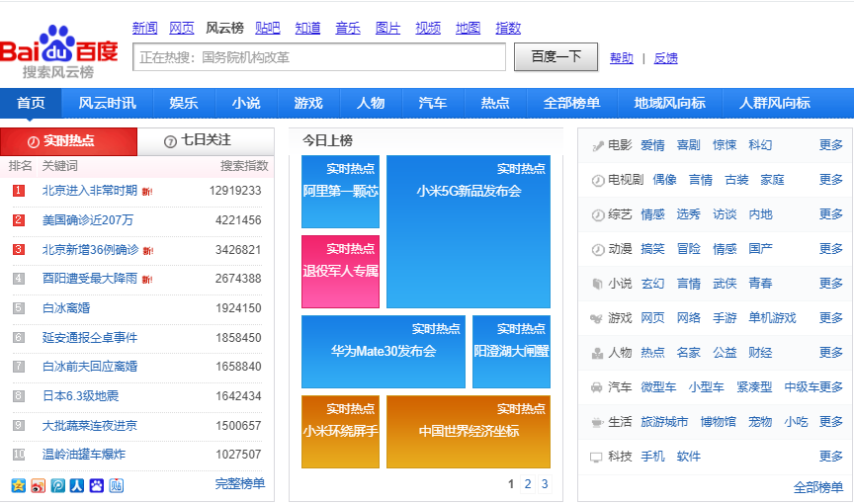This screenshot has height=504, width=854.
Task: Switch to 七日关注 tab
Action: 206,141
